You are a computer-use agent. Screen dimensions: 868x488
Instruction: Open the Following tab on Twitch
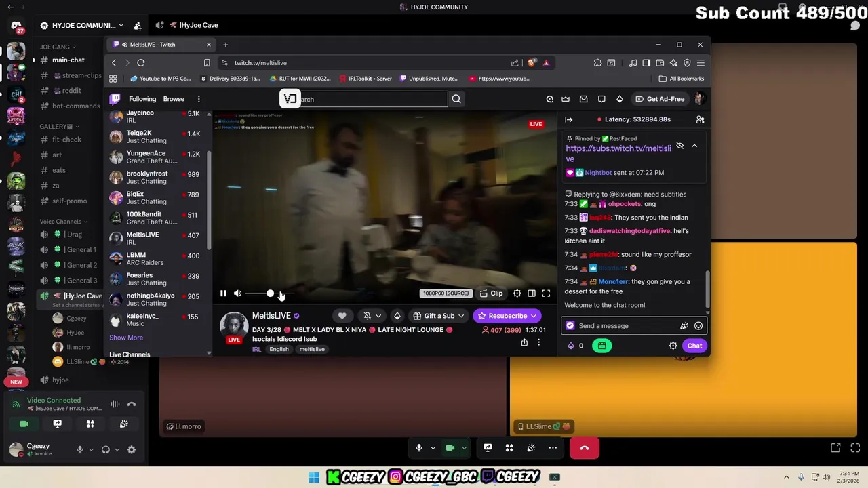tap(142, 99)
